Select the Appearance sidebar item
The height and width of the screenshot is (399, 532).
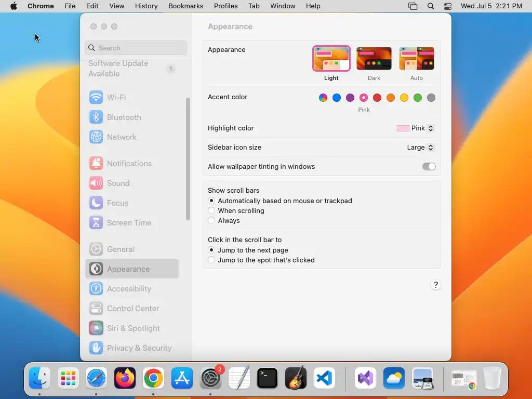(132, 269)
